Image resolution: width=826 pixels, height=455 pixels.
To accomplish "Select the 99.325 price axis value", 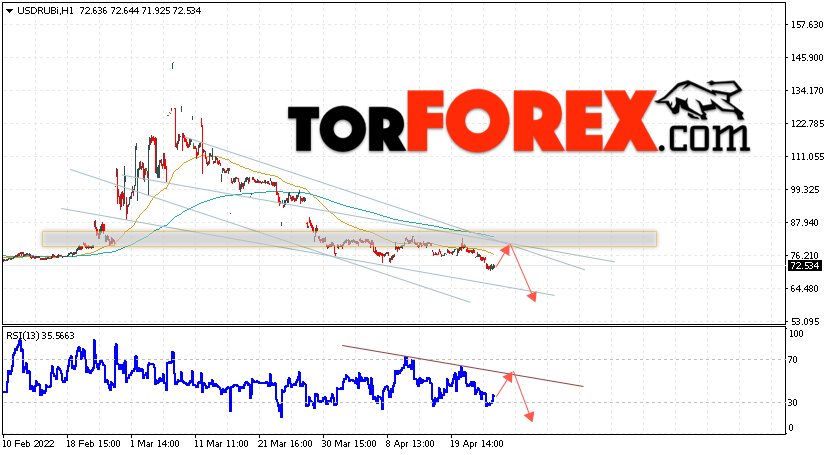I will pos(804,190).
